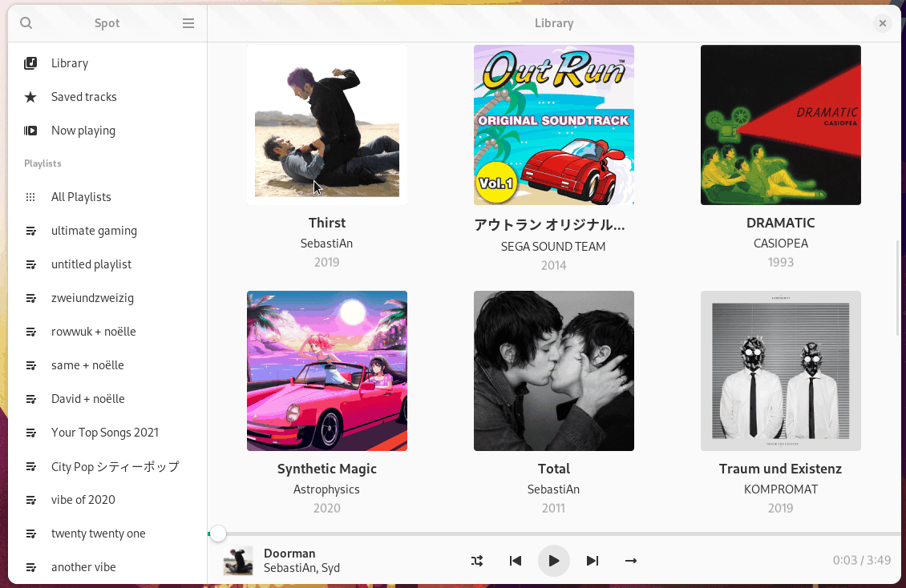Click the Traum und Existenz title
Viewport: 906px width, 588px height.
click(781, 469)
